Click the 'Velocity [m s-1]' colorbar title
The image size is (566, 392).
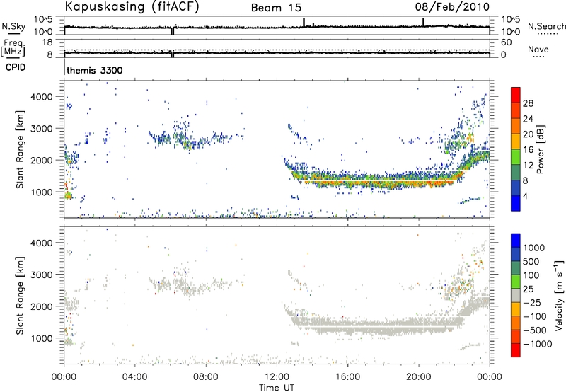[559, 295]
